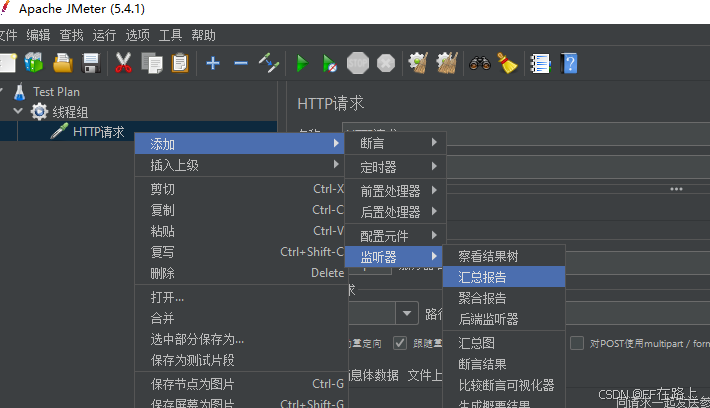Open the 查找 menu

pyautogui.click(x=72, y=35)
